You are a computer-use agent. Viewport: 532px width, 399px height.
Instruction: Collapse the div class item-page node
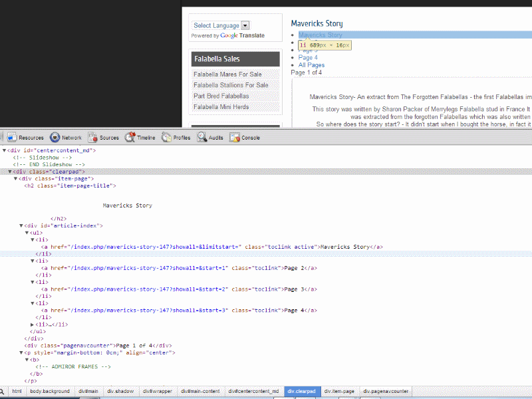pos(15,179)
